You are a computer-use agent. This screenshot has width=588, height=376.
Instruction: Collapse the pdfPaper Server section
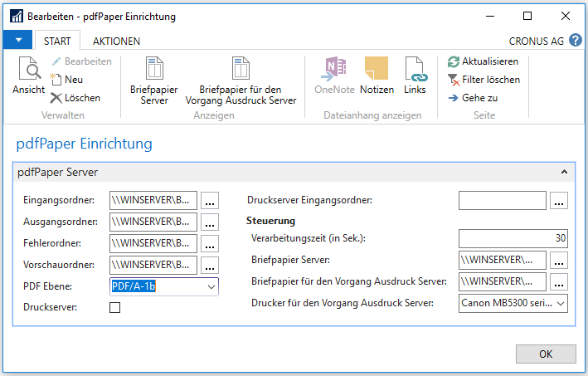tap(564, 172)
